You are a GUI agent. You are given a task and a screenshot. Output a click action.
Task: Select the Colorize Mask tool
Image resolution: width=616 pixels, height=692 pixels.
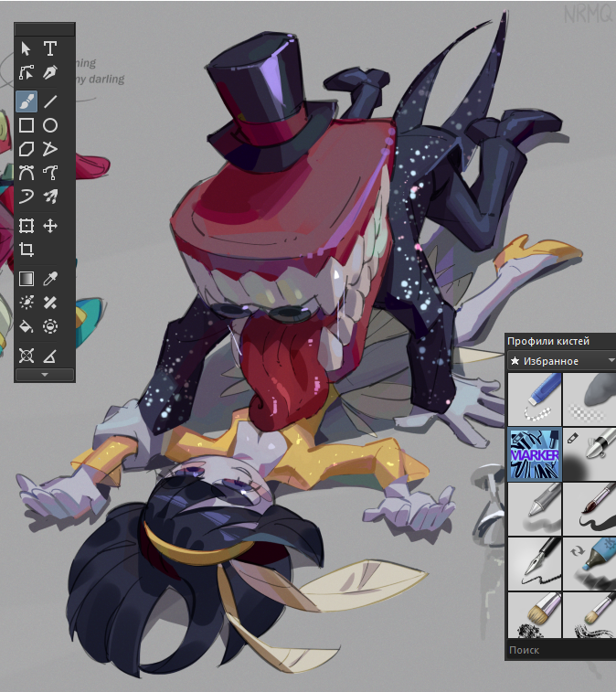[x=26, y=303]
